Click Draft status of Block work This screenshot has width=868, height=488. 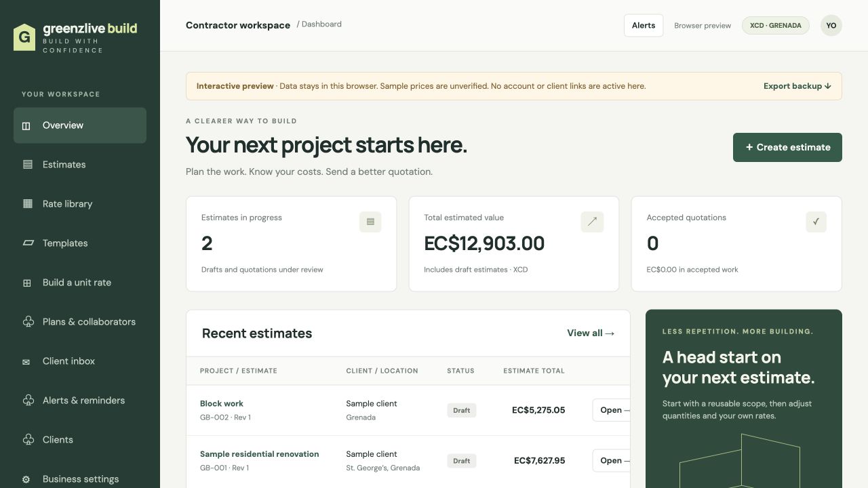[x=462, y=410]
